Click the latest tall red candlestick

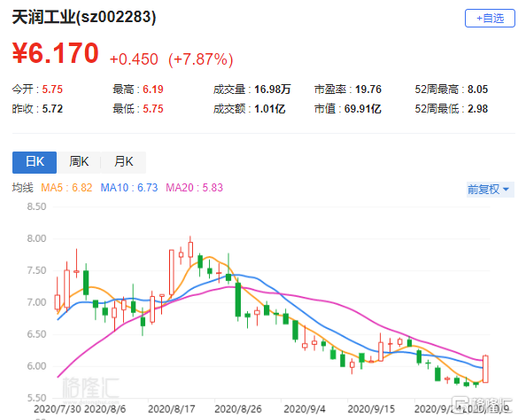pos(485,369)
